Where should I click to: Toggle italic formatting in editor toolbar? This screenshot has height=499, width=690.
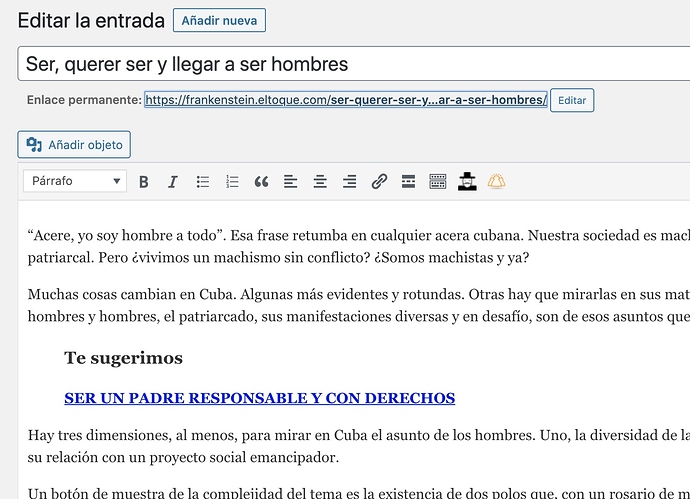click(173, 181)
